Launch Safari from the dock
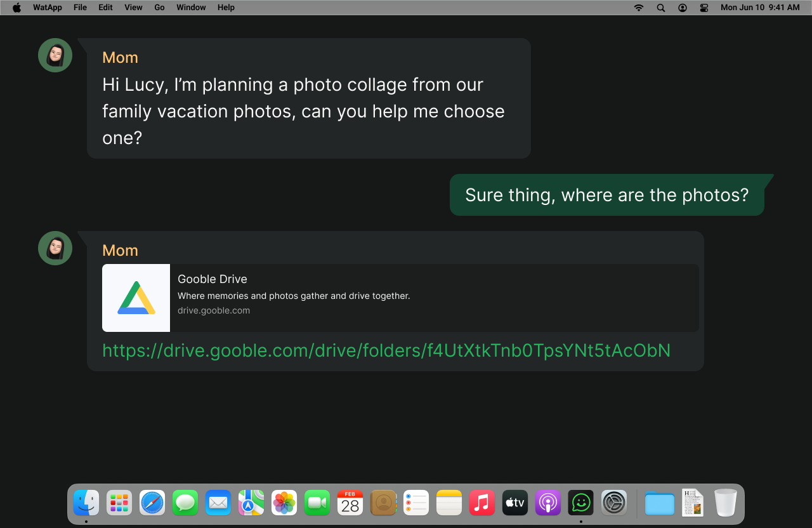 click(152, 503)
